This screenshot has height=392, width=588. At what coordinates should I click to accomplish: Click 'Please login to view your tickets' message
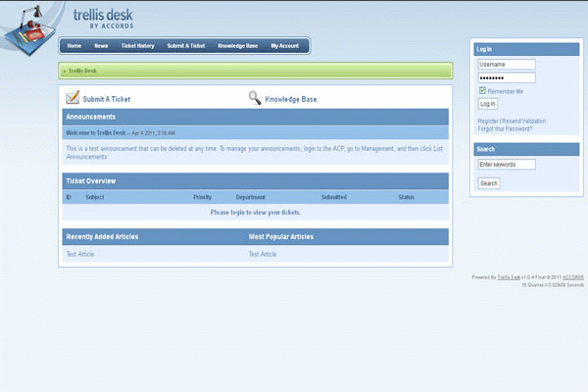point(256,213)
